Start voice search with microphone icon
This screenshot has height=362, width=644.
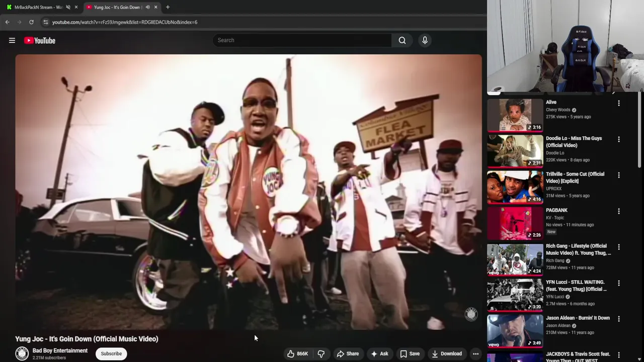[x=425, y=40]
